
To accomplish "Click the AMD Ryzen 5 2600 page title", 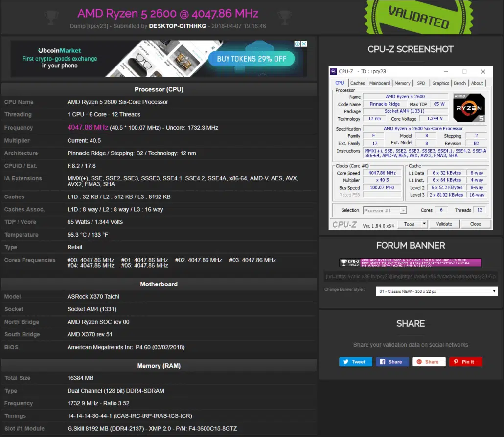I will pyautogui.click(x=168, y=14).
